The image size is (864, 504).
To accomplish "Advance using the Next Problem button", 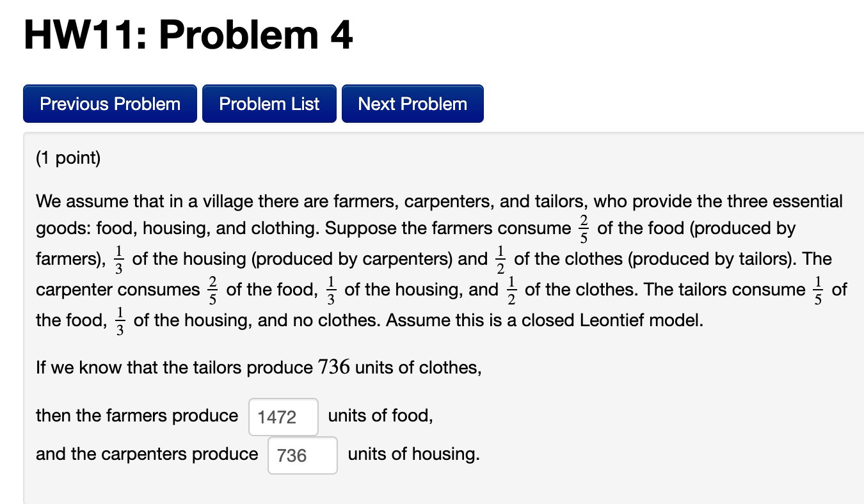I will click(x=412, y=103).
